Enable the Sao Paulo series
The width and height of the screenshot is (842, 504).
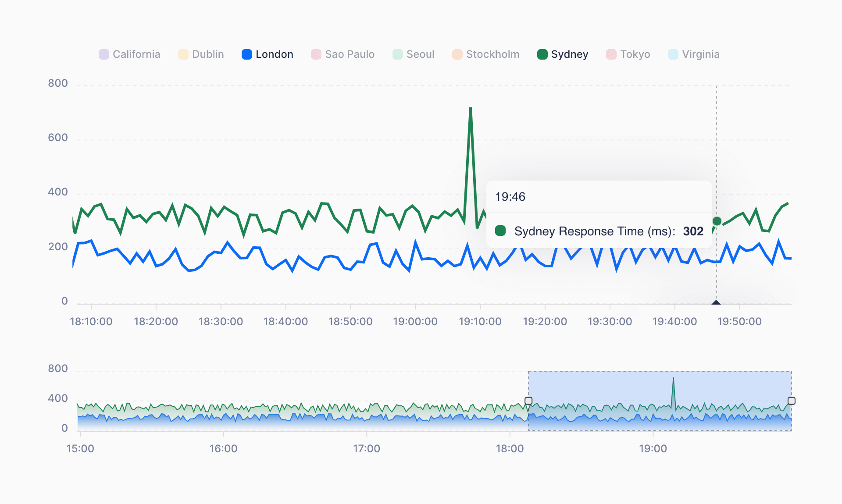(343, 54)
